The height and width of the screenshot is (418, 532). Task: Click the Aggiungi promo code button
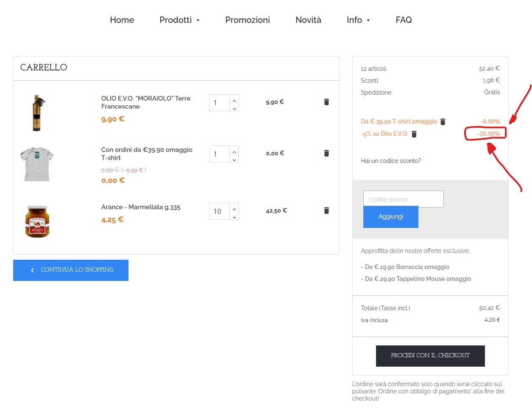coord(390,216)
